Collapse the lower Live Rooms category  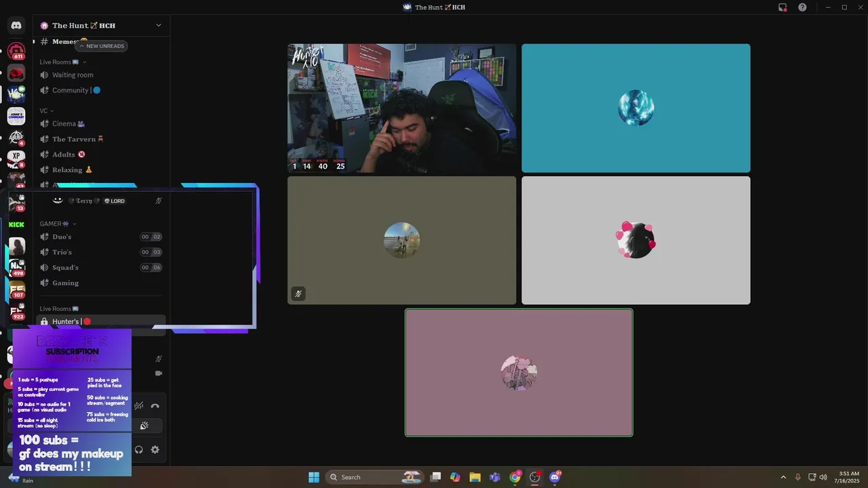59,308
